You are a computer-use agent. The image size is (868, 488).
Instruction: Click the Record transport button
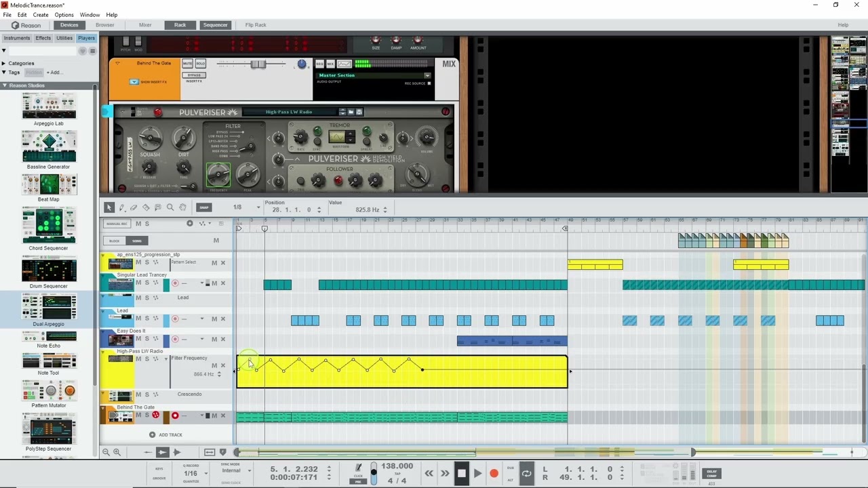point(494,474)
